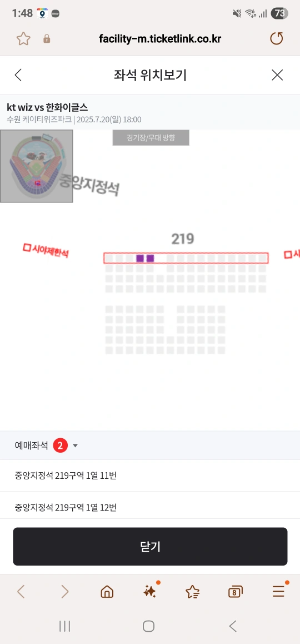The height and width of the screenshot is (644, 300).
Task: Open the bookmarks list star icon
Action: pos(192,591)
